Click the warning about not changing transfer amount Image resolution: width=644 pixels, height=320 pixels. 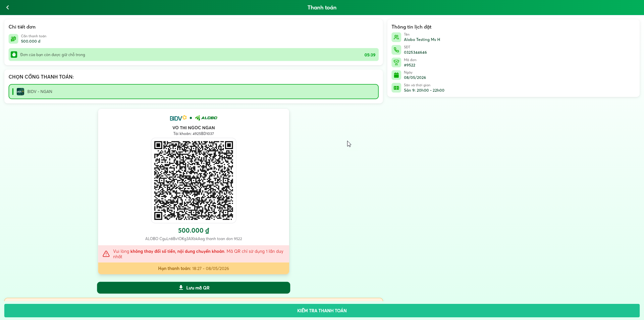[x=194, y=254]
